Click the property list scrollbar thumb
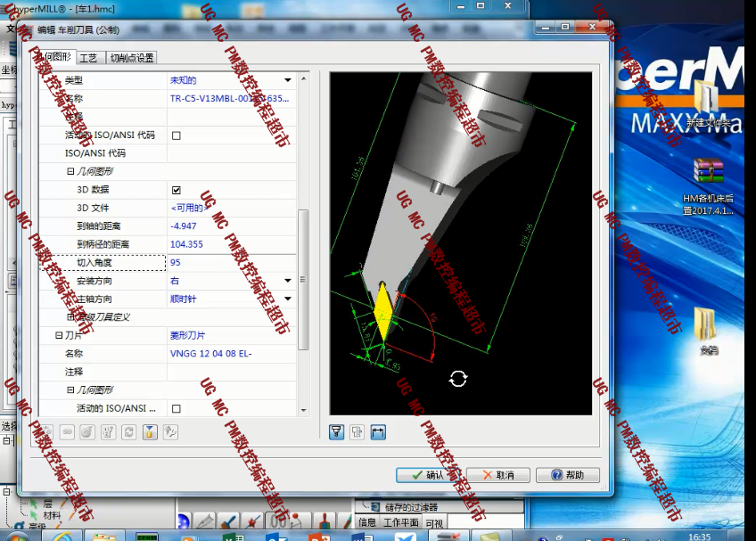756x541 pixels. 303,280
